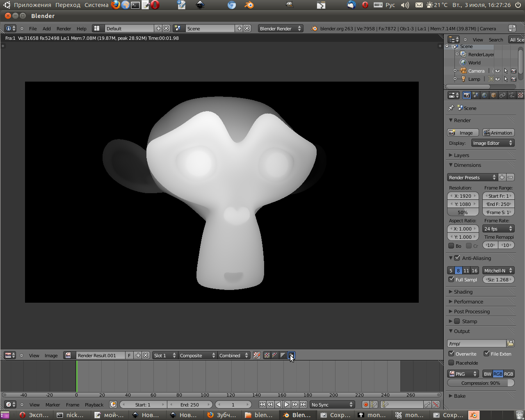Open the Image menu in the image editor

point(51,355)
